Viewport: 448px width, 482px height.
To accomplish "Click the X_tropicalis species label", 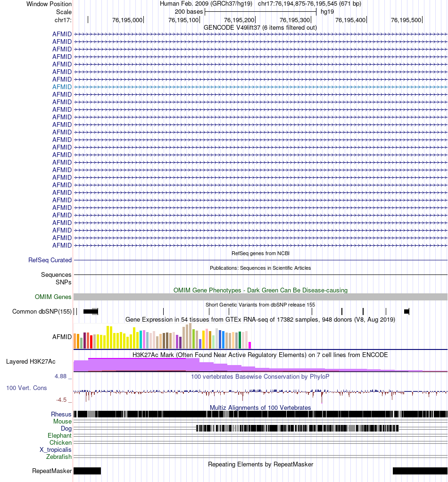I will pos(55,450).
